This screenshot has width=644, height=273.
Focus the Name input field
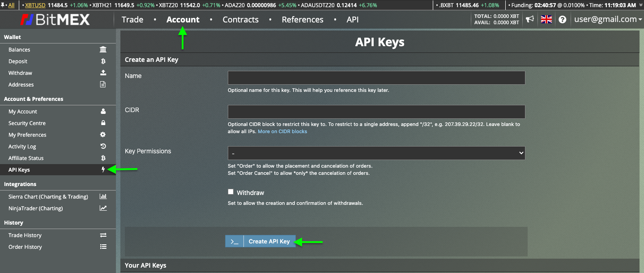[376, 78]
